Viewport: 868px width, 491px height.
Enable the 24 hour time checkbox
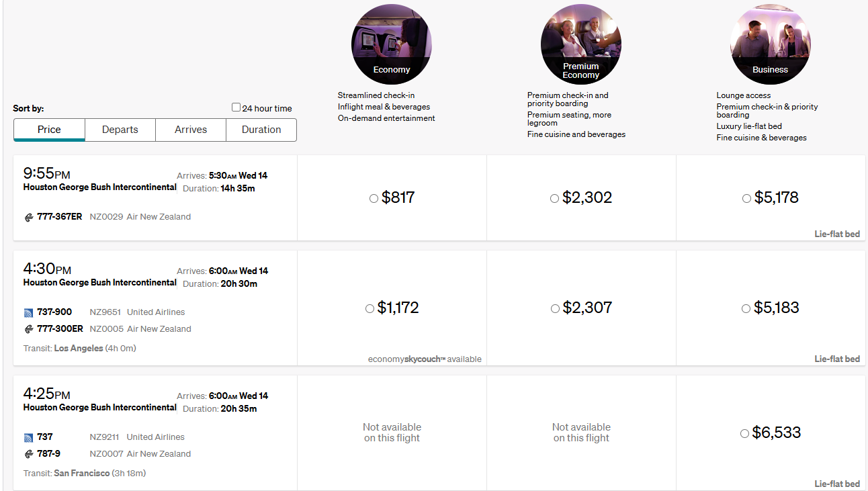236,107
